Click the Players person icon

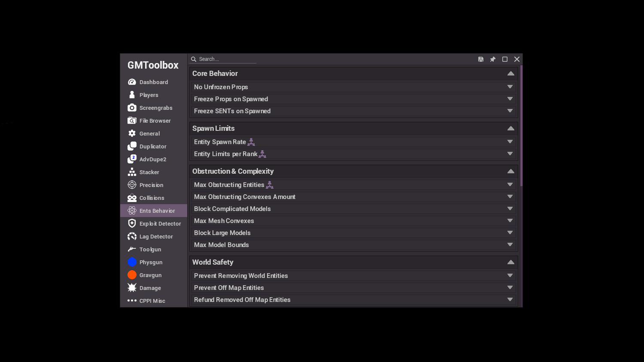point(132,95)
